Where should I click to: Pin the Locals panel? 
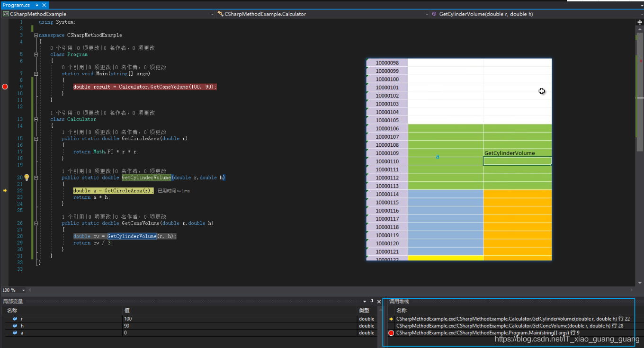point(372,302)
